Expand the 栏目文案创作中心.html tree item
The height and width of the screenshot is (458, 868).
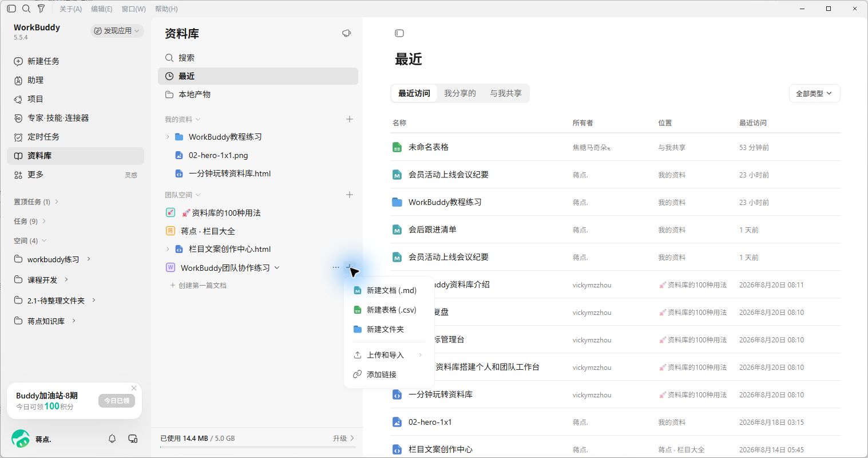click(x=168, y=249)
